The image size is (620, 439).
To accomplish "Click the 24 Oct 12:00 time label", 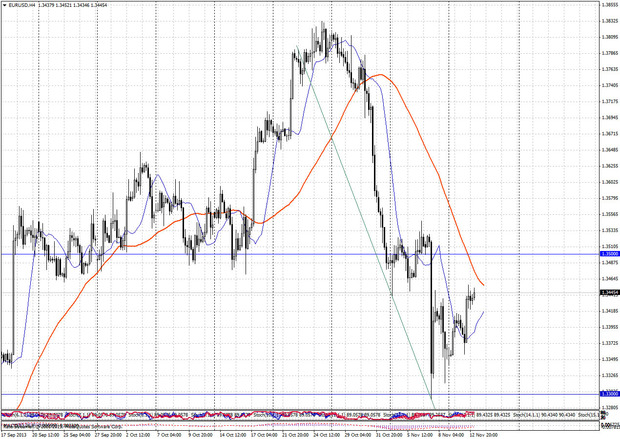I will coord(326,435).
